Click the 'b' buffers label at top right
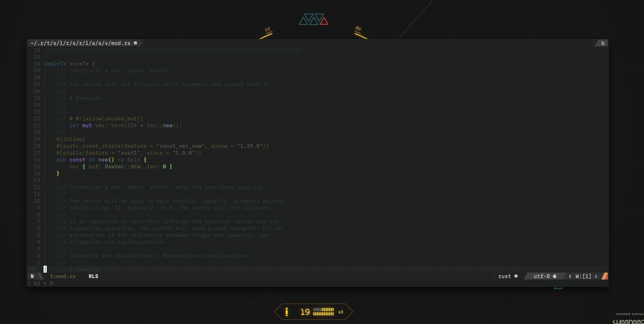644x324 pixels. pos(603,43)
